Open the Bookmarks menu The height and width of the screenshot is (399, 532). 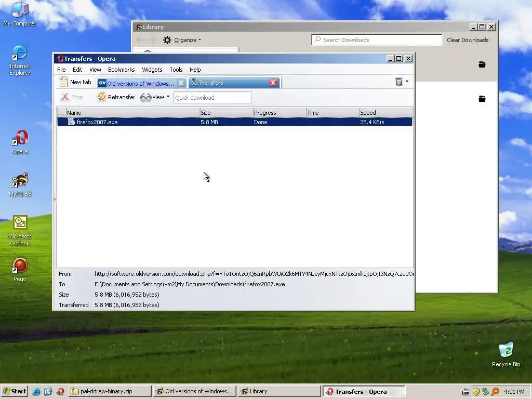tap(121, 70)
